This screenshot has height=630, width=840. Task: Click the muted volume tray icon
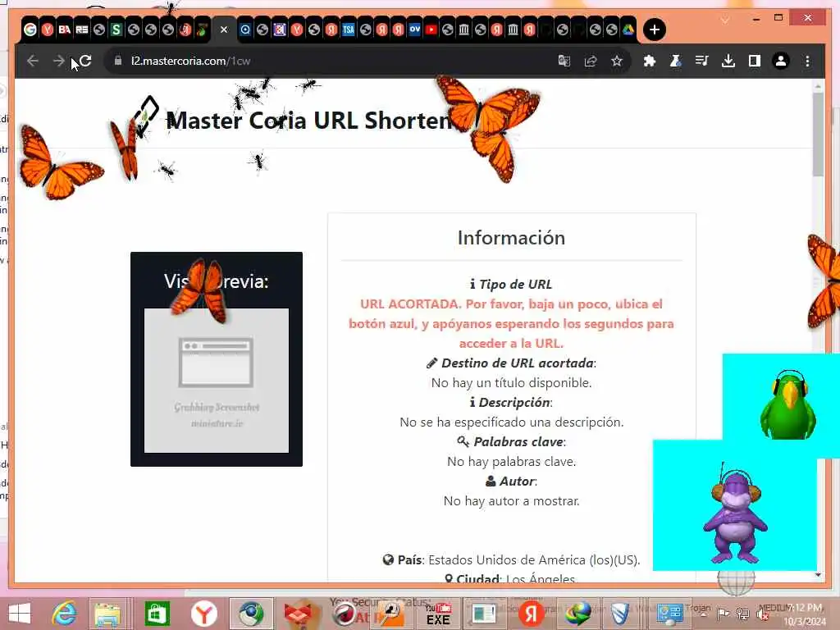(x=763, y=614)
